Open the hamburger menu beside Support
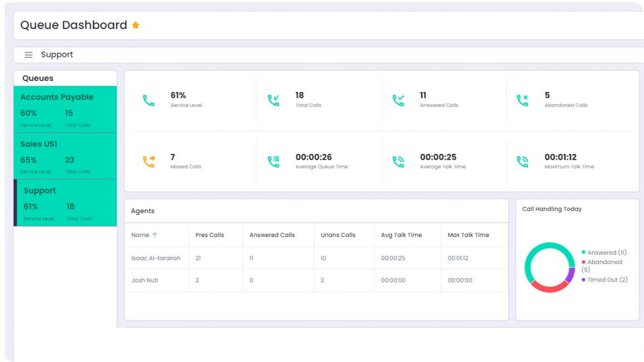Viewport: 644px width, 362px height. coord(29,55)
